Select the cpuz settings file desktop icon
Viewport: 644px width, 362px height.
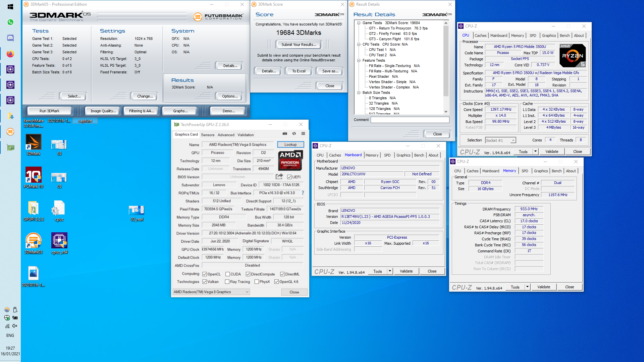point(59,210)
